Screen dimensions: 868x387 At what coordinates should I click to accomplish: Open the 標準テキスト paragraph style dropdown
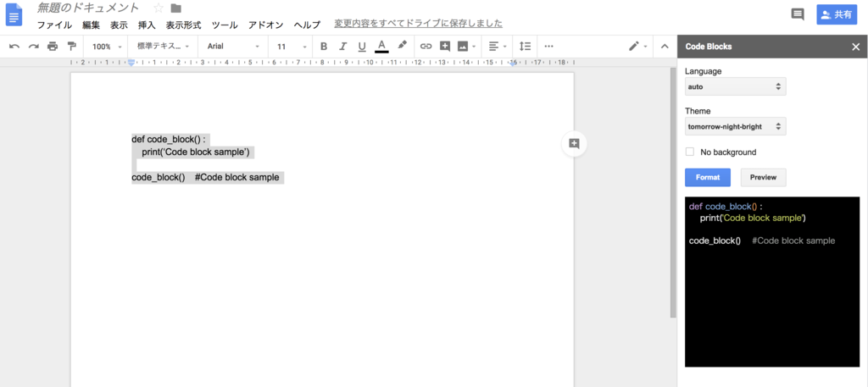click(x=164, y=47)
